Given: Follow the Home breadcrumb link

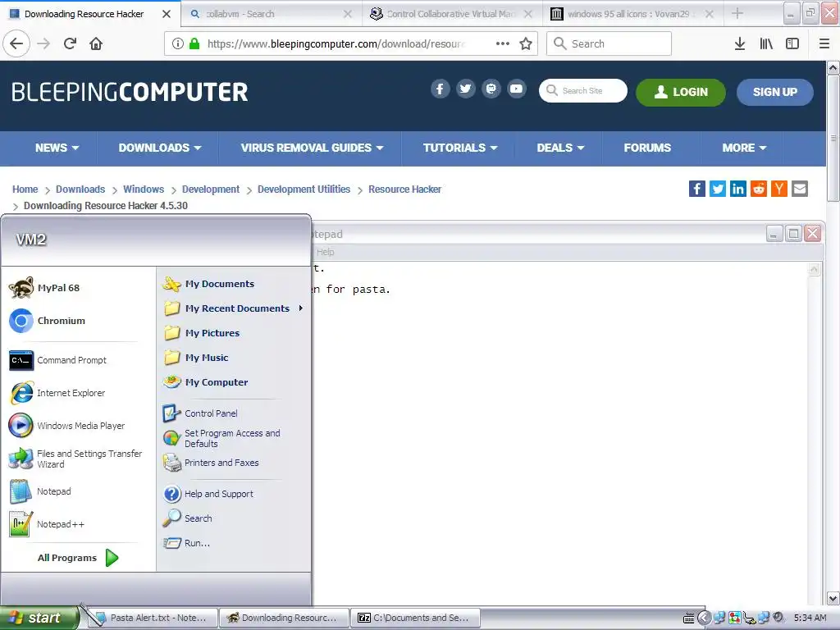Looking at the screenshot, I should click(x=25, y=189).
